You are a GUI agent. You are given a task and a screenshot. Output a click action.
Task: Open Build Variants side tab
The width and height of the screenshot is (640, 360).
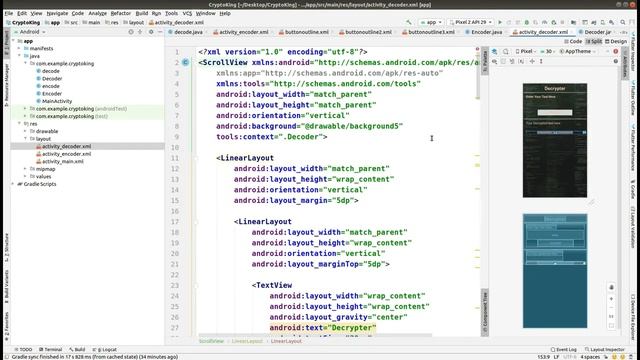pos(6,286)
